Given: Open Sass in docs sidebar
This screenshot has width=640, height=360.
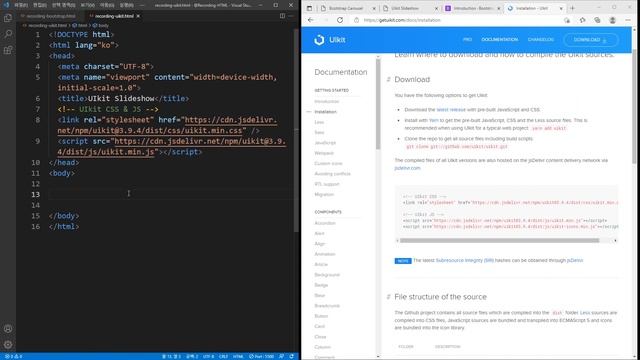Looking at the screenshot, I should pyautogui.click(x=319, y=132).
